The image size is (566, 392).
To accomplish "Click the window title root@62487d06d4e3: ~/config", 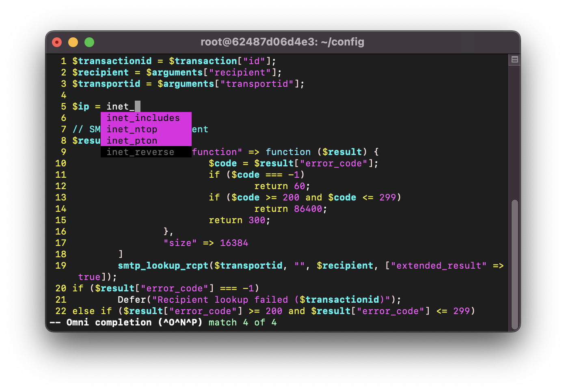I will click(x=282, y=42).
